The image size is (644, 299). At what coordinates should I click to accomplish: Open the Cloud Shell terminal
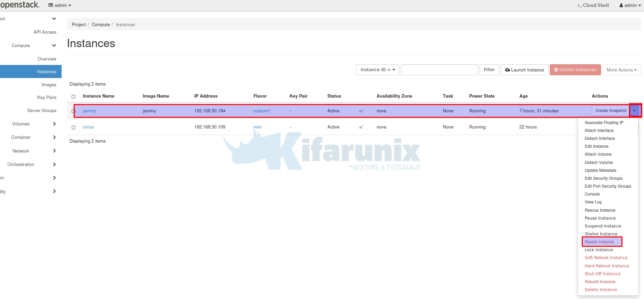click(593, 5)
